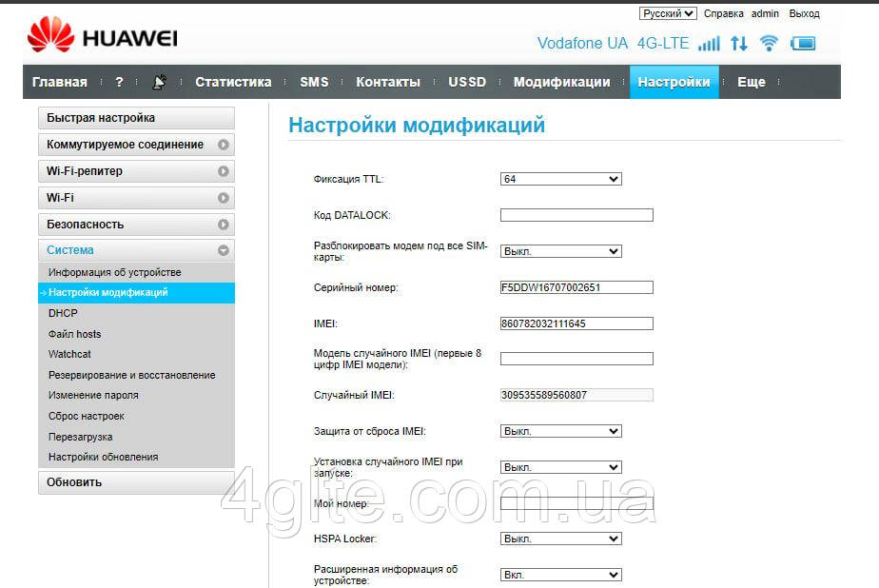Open the satellite dish icon tab
The image size is (879, 588).
[x=159, y=82]
